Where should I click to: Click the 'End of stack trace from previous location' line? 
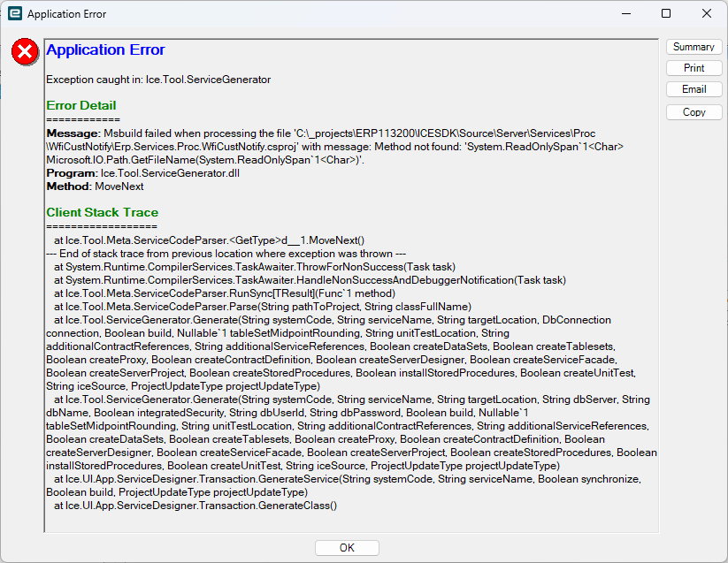[x=226, y=254]
